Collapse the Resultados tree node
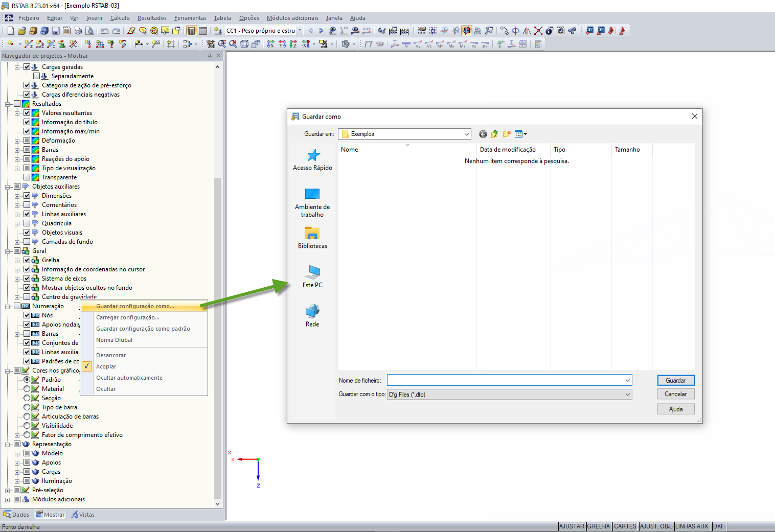This screenshot has height=532, width=775. 8,104
